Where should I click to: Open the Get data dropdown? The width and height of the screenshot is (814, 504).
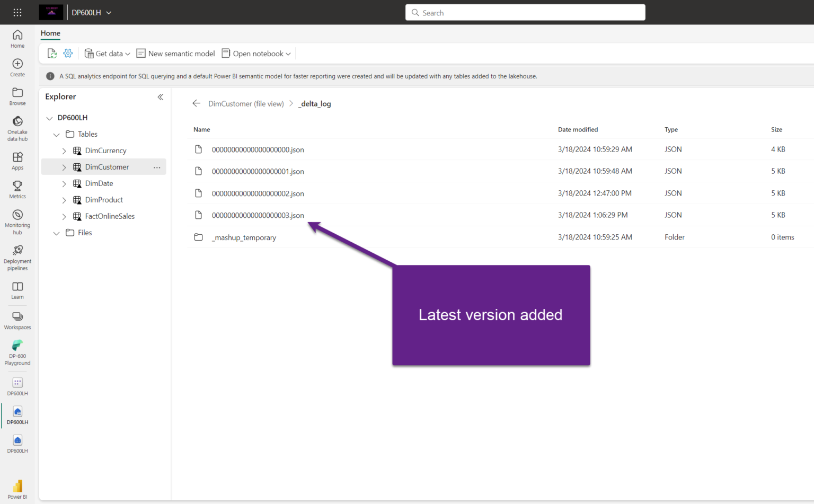[108, 54]
